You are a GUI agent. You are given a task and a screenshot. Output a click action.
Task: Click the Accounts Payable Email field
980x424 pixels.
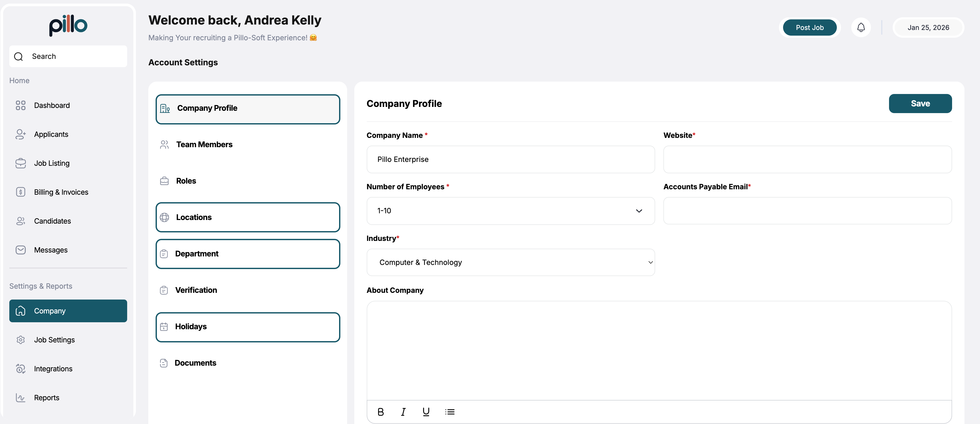tap(807, 211)
